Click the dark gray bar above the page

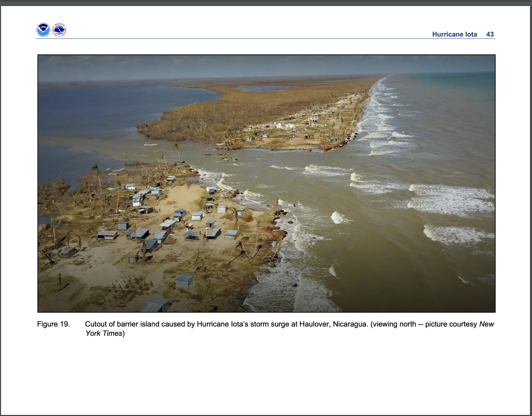(x=266, y=3)
